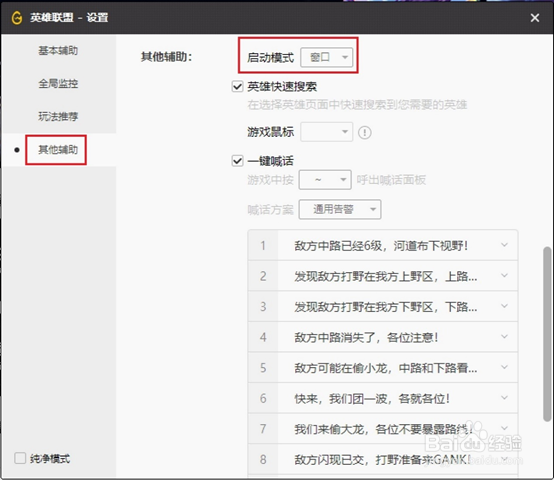Image resolution: width=554 pixels, height=480 pixels.
Task: Click the 英雄快速搜索 description text
Action: pyautogui.click(x=357, y=105)
